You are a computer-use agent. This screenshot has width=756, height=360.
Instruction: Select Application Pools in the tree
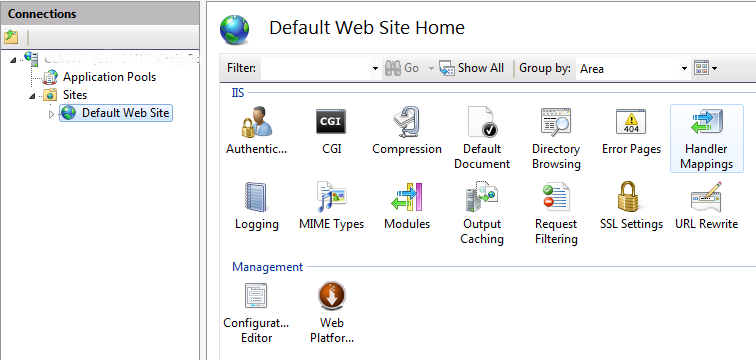[109, 77]
